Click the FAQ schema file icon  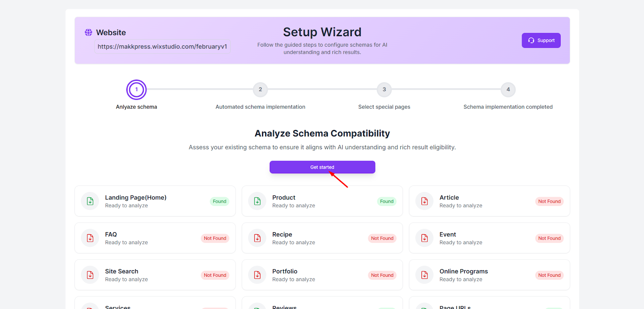(x=90, y=238)
